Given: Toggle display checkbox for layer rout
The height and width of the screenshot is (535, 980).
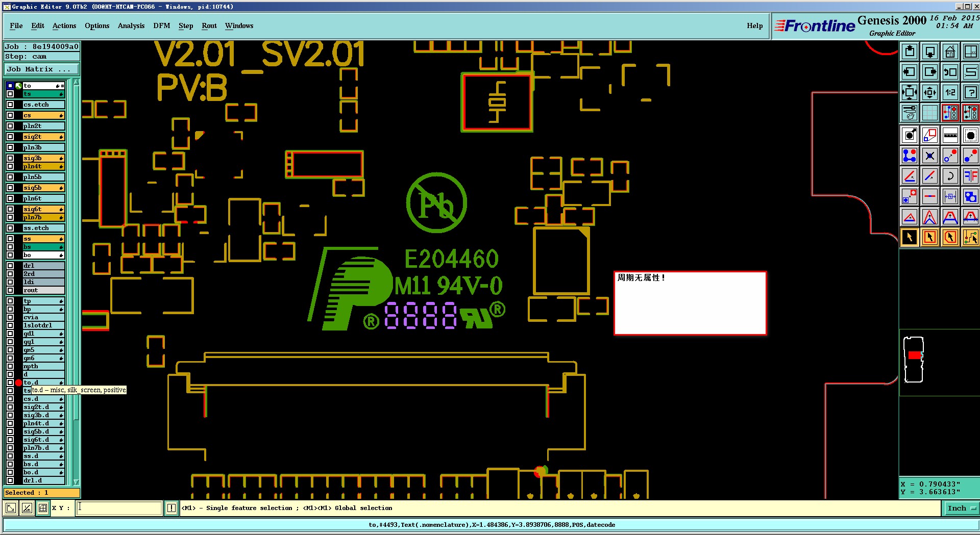Looking at the screenshot, I should 10,290.
